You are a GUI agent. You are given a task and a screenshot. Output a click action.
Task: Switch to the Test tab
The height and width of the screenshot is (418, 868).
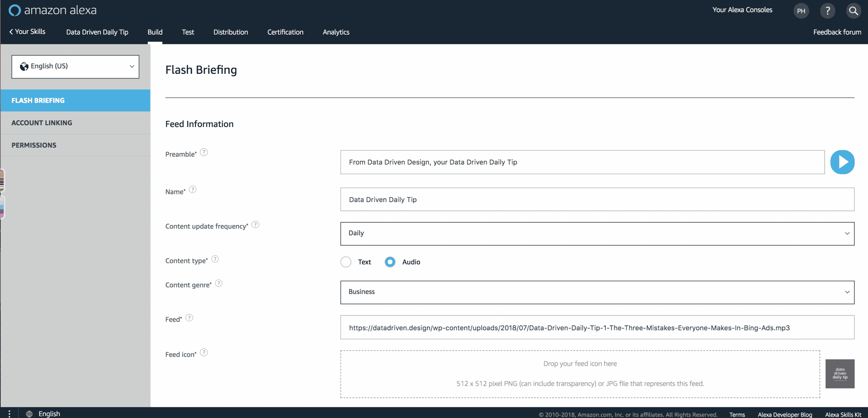point(188,32)
